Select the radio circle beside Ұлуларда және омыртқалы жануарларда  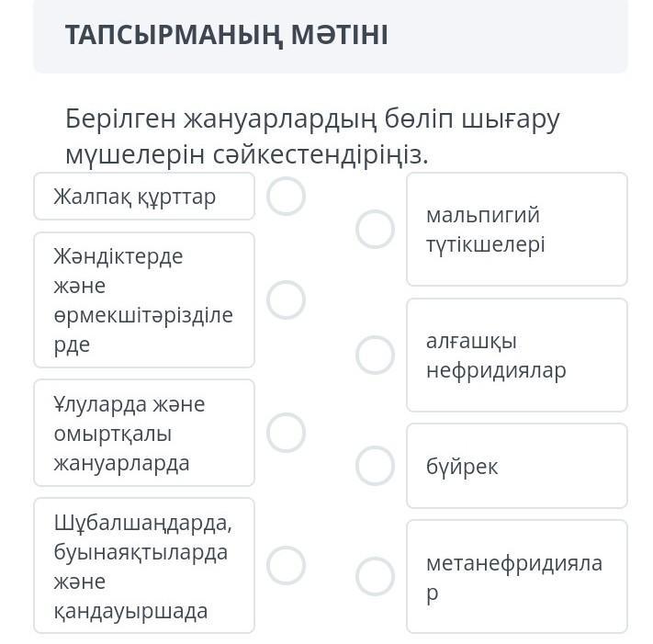pyautogui.click(x=286, y=433)
